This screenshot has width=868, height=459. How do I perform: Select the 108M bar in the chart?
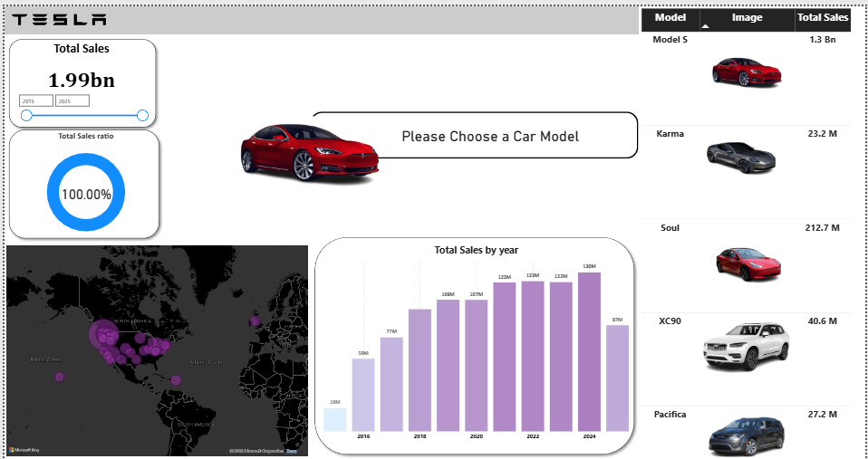tap(448, 366)
